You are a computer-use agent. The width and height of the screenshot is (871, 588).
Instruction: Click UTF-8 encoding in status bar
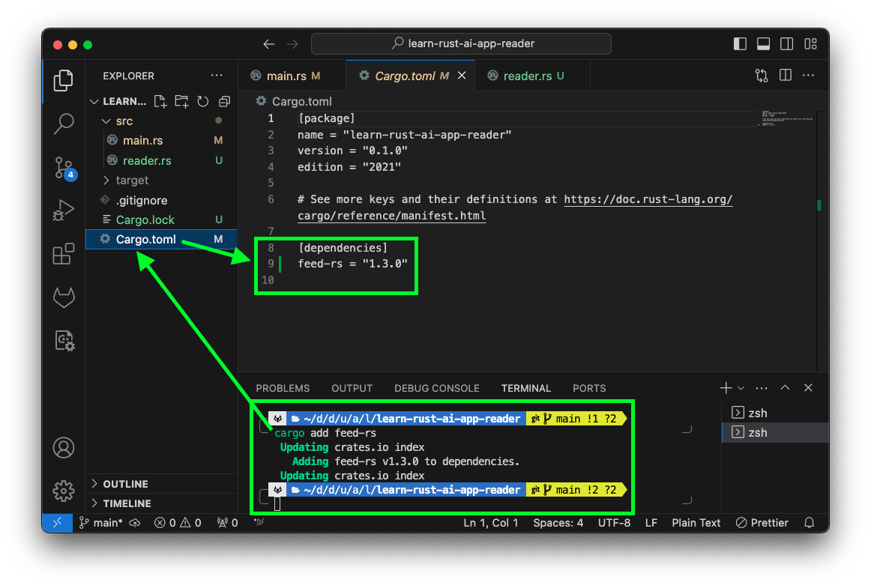[614, 523]
